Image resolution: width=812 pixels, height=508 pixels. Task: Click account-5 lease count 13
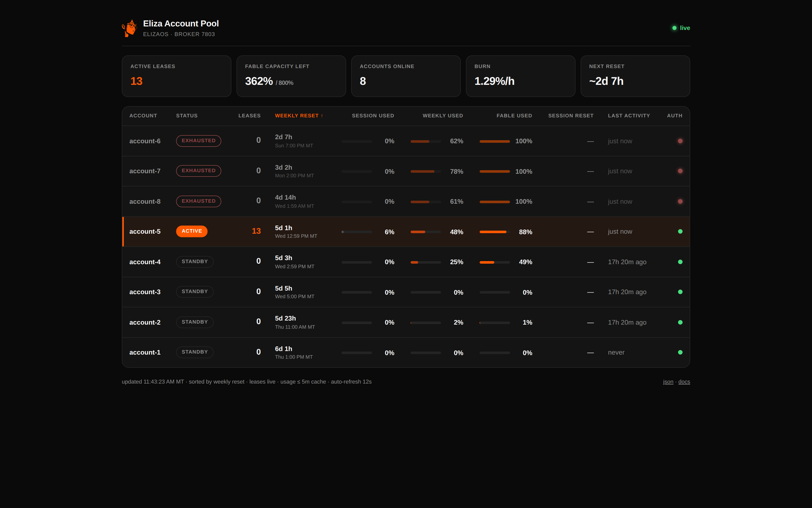point(256,231)
